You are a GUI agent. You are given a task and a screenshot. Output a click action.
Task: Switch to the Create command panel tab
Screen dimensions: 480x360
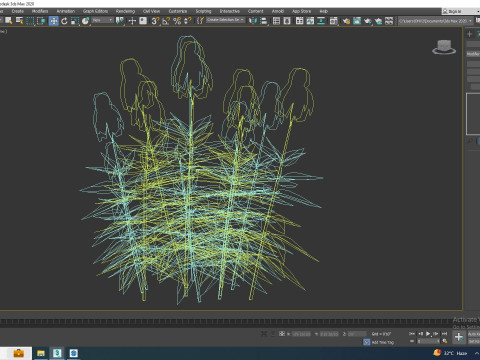pyautogui.click(x=469, y=34)
